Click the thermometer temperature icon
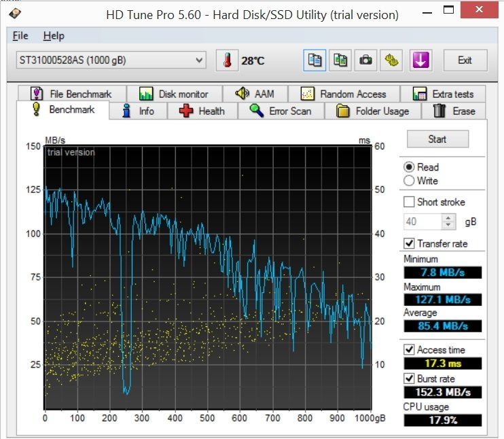 point(228,60)
